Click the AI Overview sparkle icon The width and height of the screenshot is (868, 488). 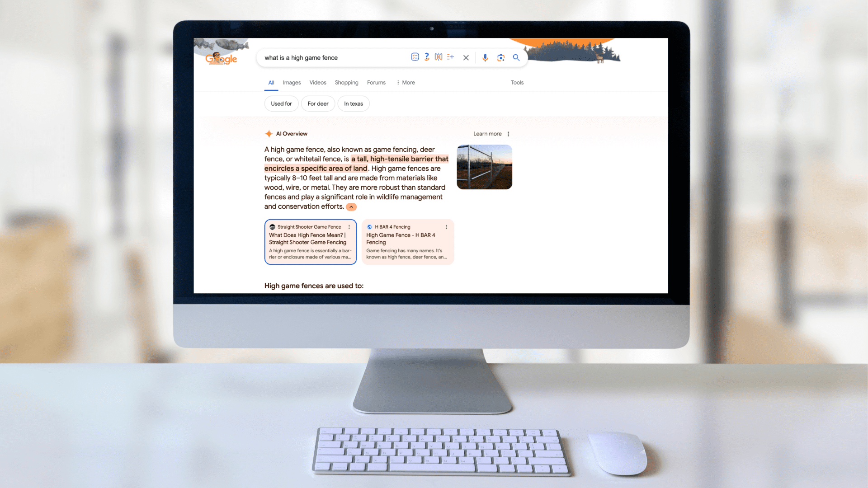pos(269,133)
